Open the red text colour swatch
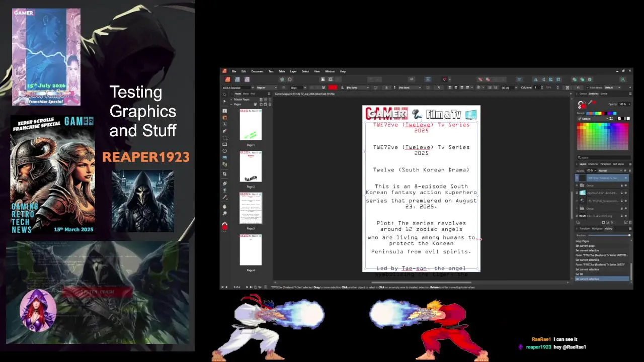The height and width of the screenshot is (362, 644). coord(333,87)
